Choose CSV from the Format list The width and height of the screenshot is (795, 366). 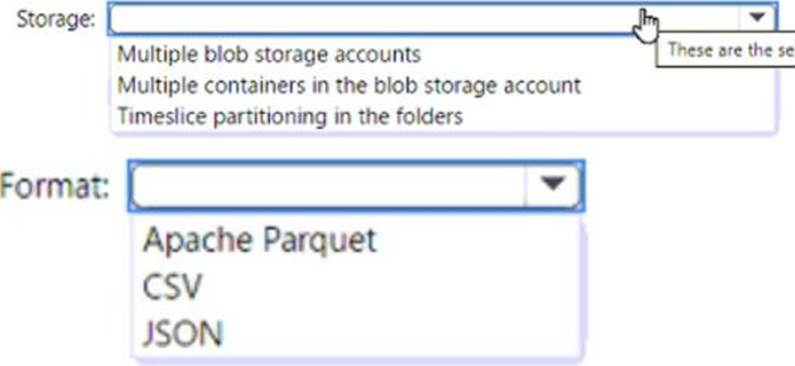tap(172, 287)
